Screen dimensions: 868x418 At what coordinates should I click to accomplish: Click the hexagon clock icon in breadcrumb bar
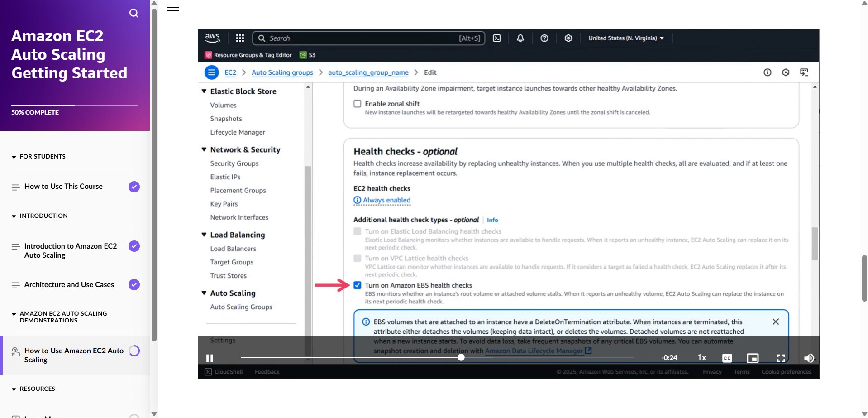click(786, 72)
